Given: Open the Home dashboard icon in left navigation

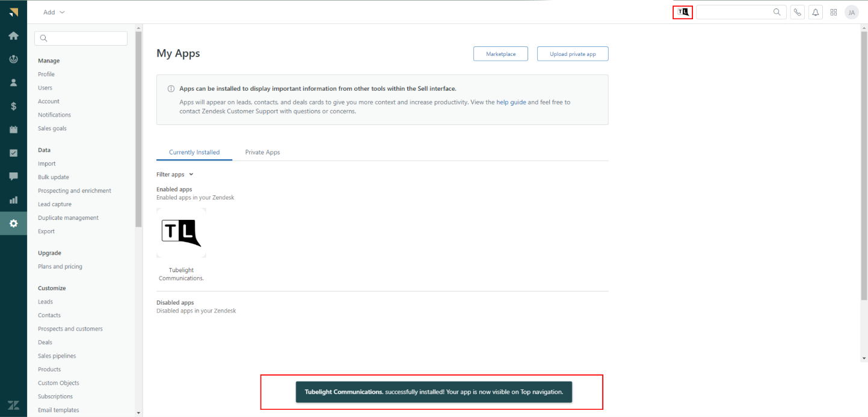Looking at the screenshot, I should tap(13, 35).
